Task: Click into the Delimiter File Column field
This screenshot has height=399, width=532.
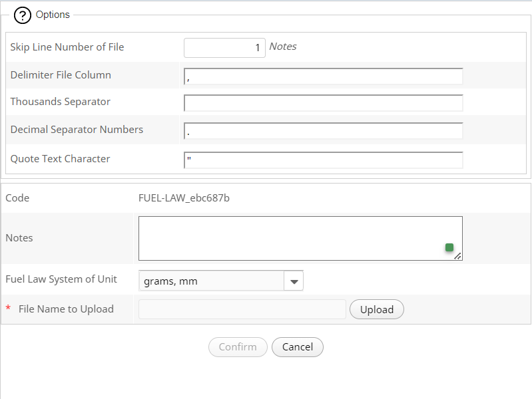Action: pos(323,77)
